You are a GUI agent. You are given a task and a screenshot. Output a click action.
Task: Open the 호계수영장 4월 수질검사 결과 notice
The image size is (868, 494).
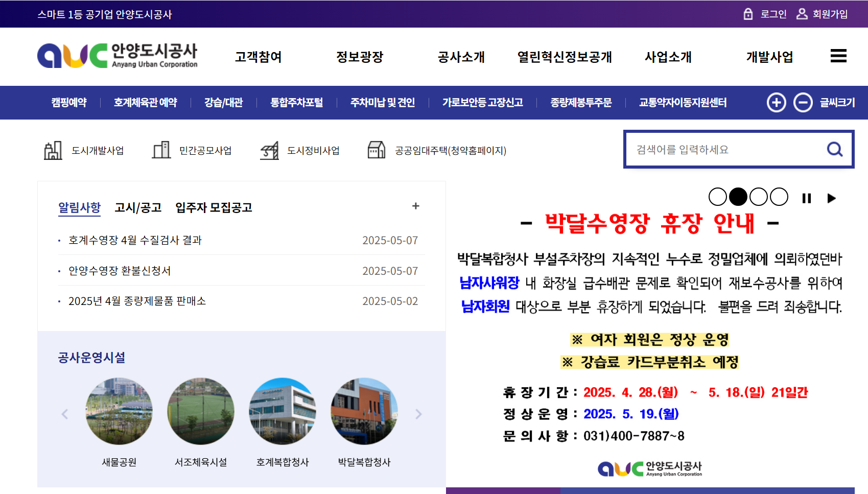click(x=135, y=240)
